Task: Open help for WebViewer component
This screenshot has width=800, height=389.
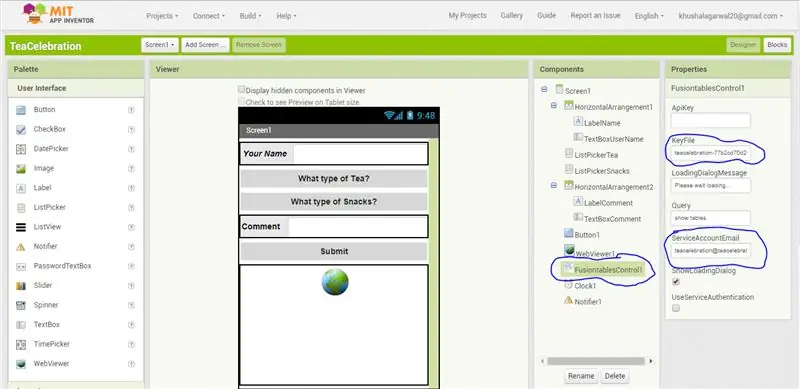Action: tap(131, 364)
